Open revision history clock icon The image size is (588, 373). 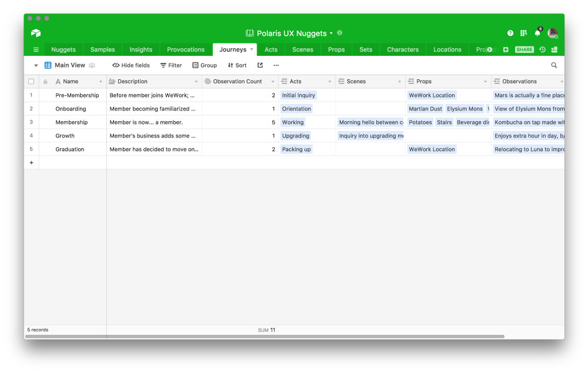point(542,49)
